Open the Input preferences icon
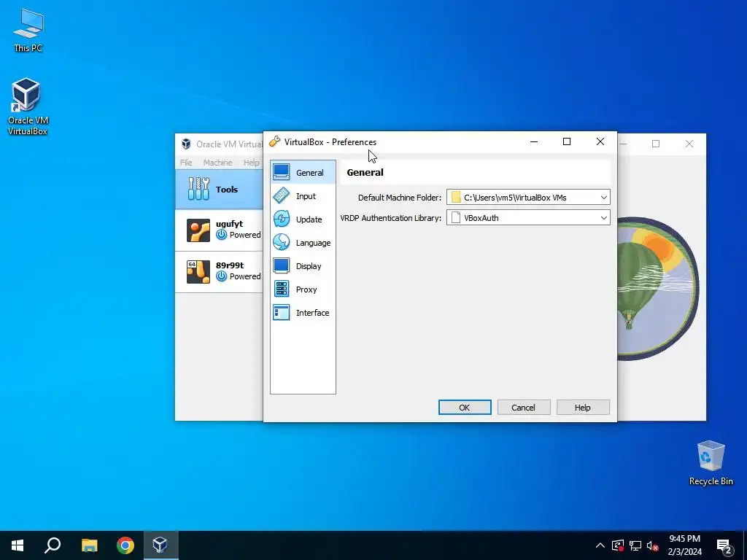This screenshot has height=560, width=747. click(281, 195)
